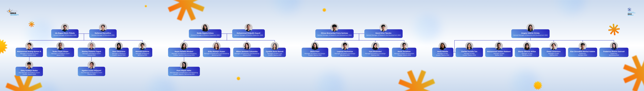Screen dimensions: 644x91
Task: Open Olivia Putri's portrait photo
Action: (315, 46)
